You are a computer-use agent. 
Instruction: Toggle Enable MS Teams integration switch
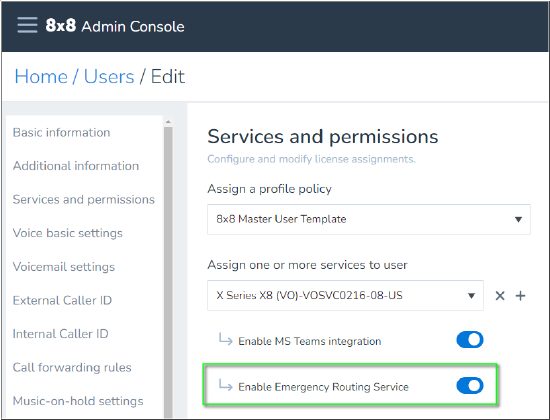[x=470, y=340]
